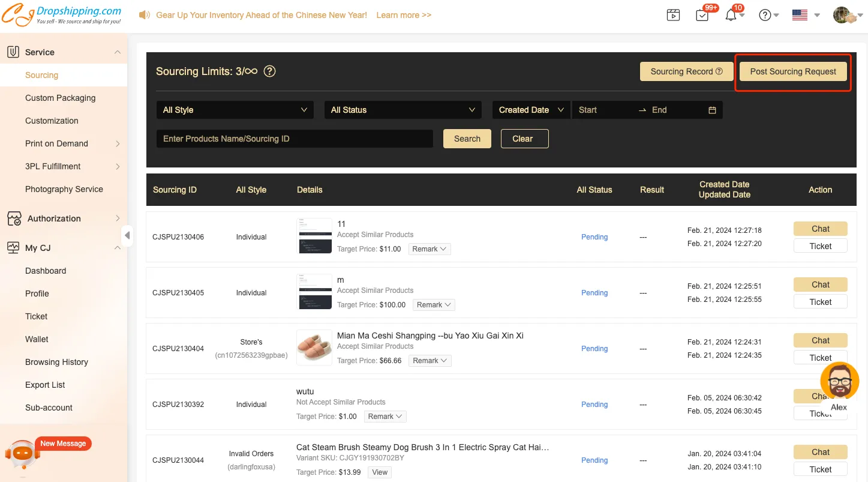Click the Sourcing Limits help icon
Viewport: 868px width, 482px height.
click(270, 71)
